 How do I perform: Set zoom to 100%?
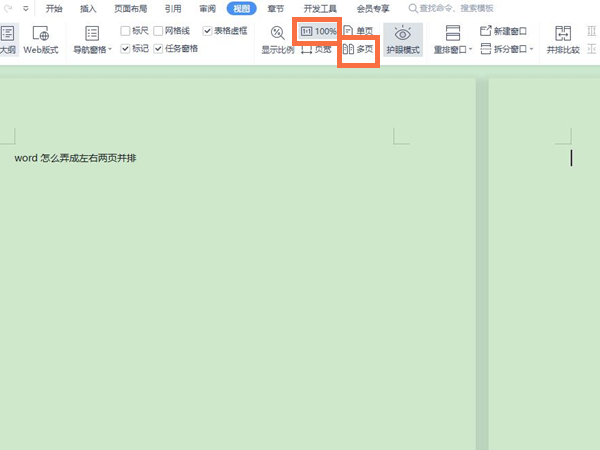(x=318, y=32)
